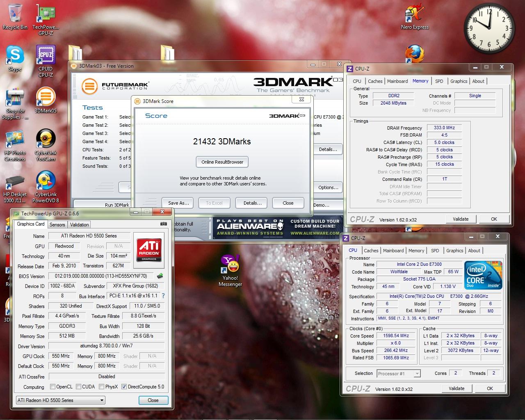Click OK in the Memory CPU-Z window

click(494, 219)
